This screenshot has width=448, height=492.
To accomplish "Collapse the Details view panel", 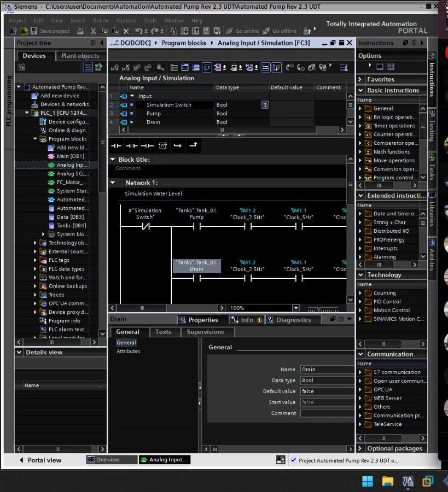I will (x=19, y=352).
